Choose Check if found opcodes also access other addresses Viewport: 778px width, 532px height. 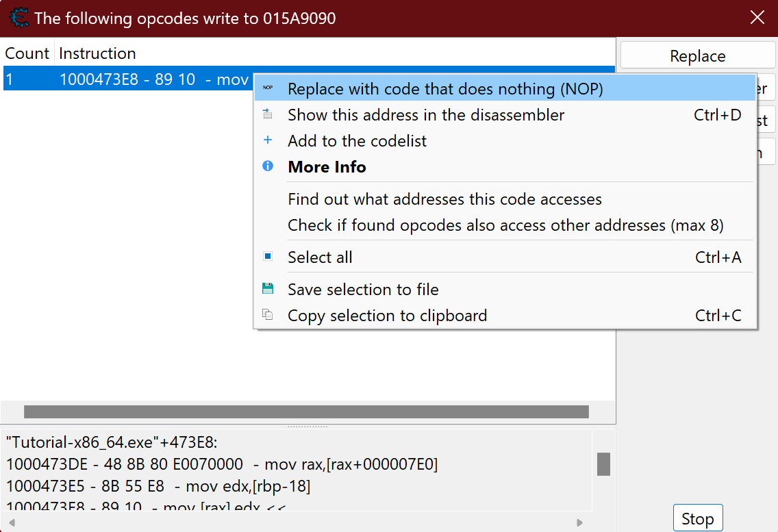coord(505,225)
